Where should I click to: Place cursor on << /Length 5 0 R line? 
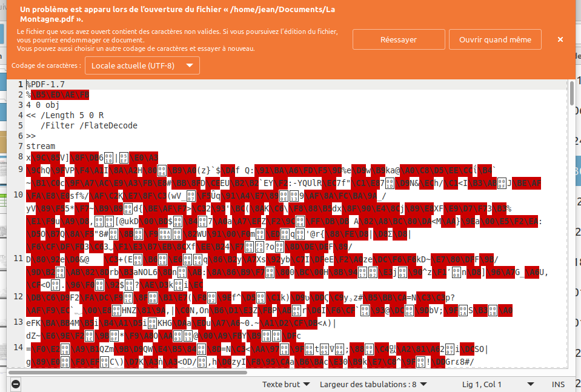coord(64,115)
